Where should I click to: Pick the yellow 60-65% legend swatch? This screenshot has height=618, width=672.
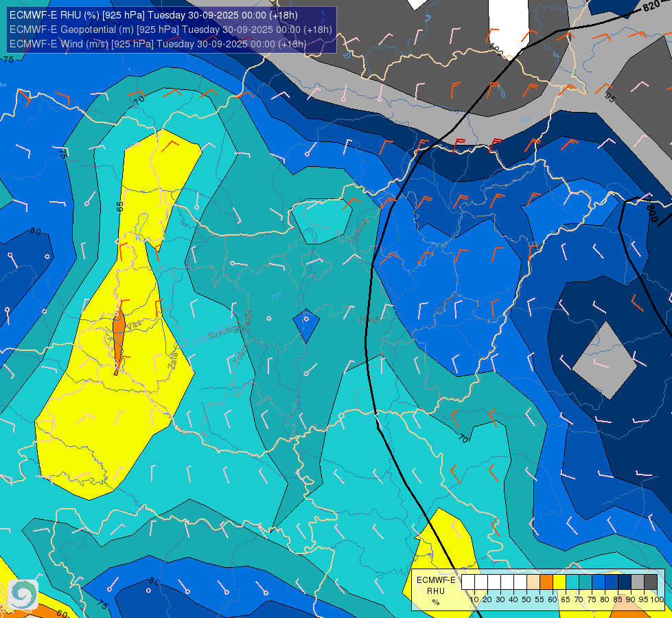pos(559,582)
